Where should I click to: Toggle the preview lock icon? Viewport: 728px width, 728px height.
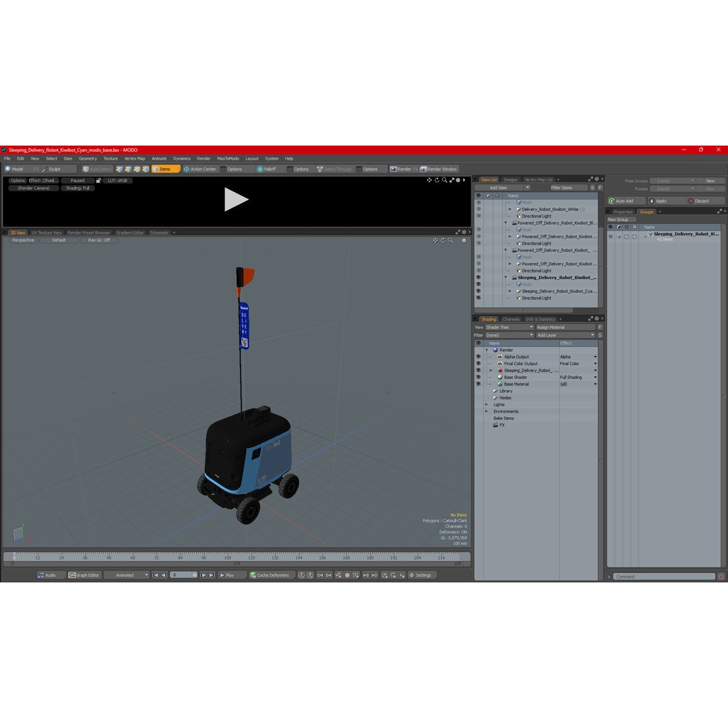pos(98,181)
